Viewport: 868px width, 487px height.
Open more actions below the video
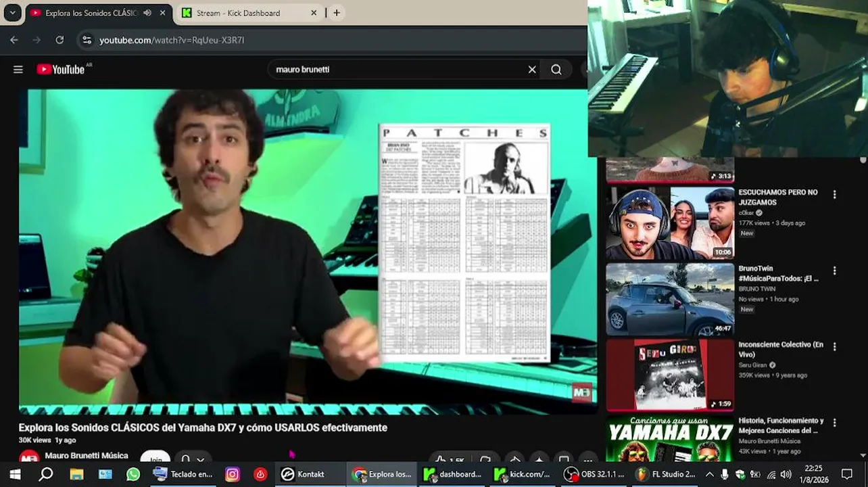588,460
